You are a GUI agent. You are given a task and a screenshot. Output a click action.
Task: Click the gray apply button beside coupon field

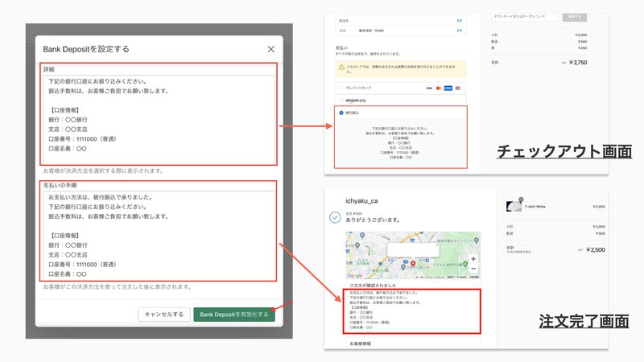point(574,16)
